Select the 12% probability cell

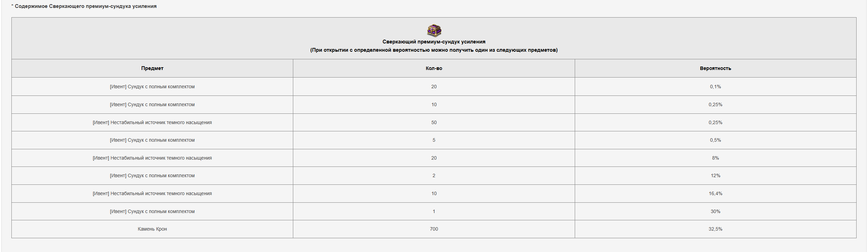(715, 175)
